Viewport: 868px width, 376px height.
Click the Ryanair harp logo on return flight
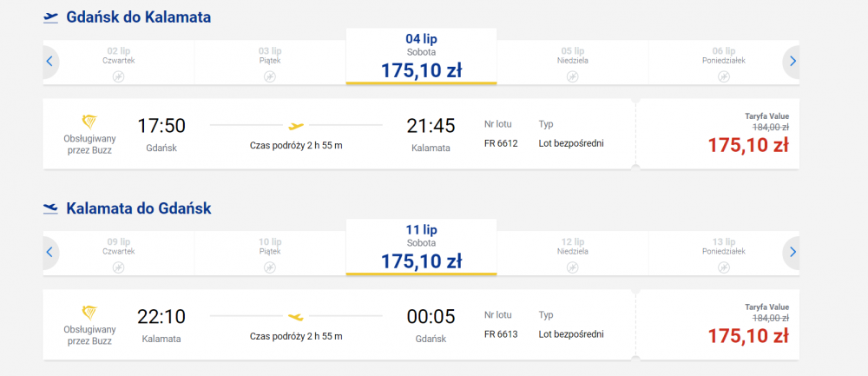pos(89,313)
